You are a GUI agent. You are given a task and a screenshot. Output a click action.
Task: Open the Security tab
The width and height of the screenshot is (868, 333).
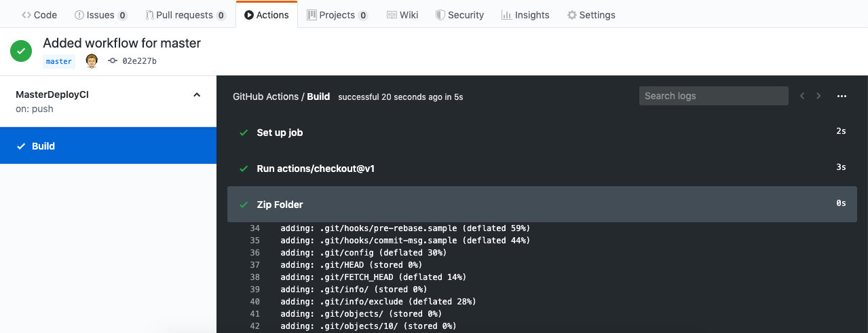tap(459, 15)
